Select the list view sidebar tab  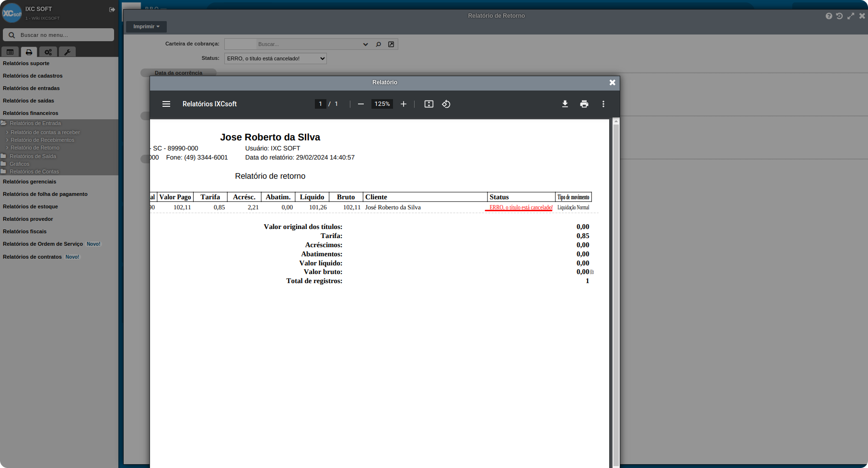point(10,52)
